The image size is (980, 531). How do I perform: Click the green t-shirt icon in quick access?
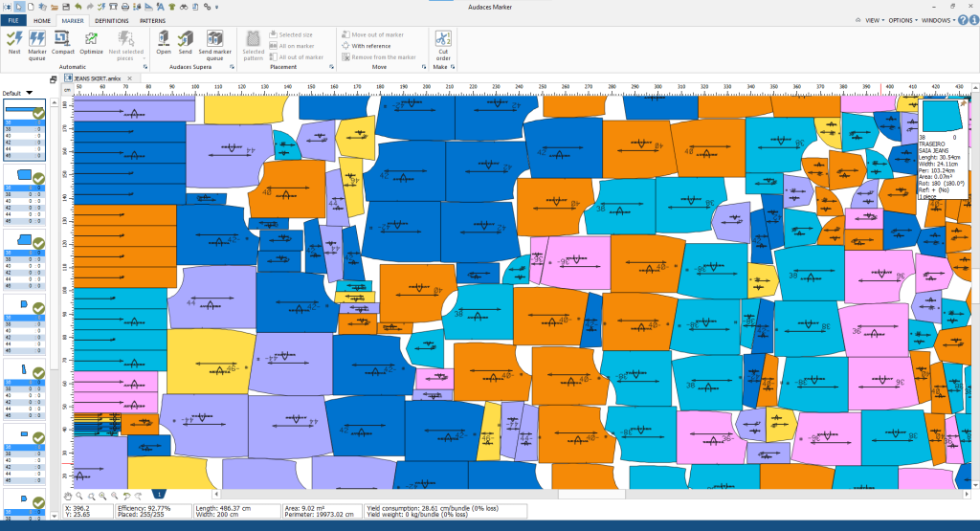click(172, 7)
